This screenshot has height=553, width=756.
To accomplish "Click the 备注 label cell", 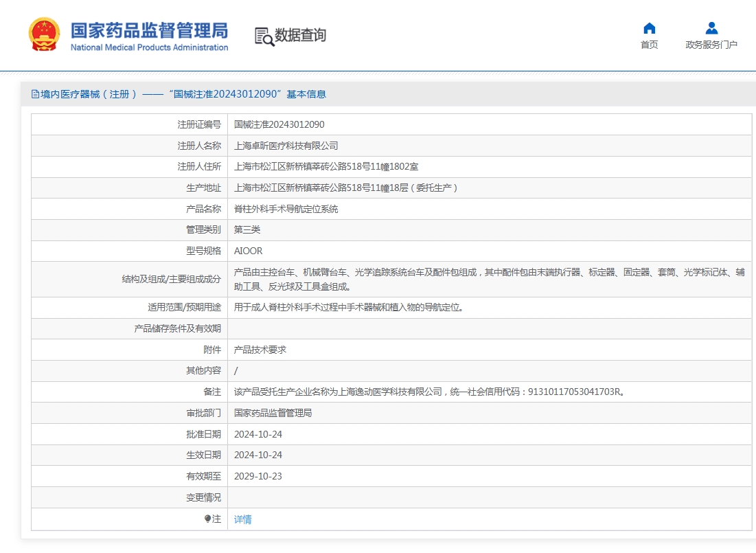I will tap(129, 392).
